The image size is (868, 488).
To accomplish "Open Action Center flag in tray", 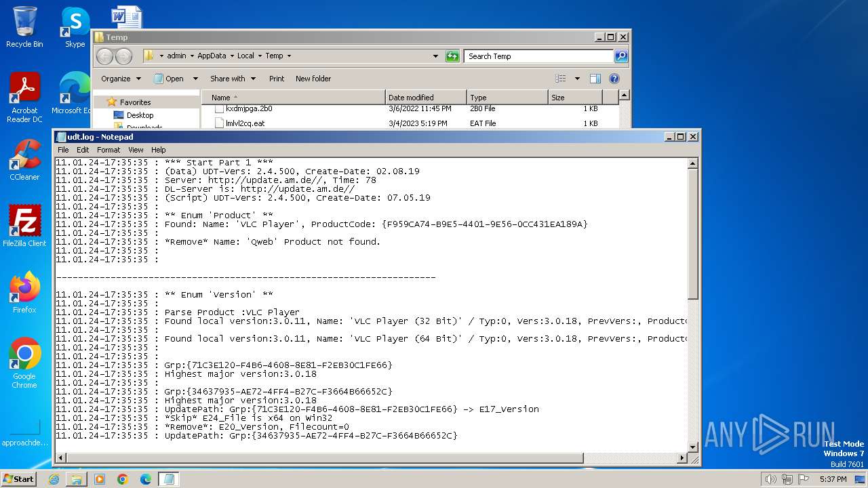I will coord(804,479).
